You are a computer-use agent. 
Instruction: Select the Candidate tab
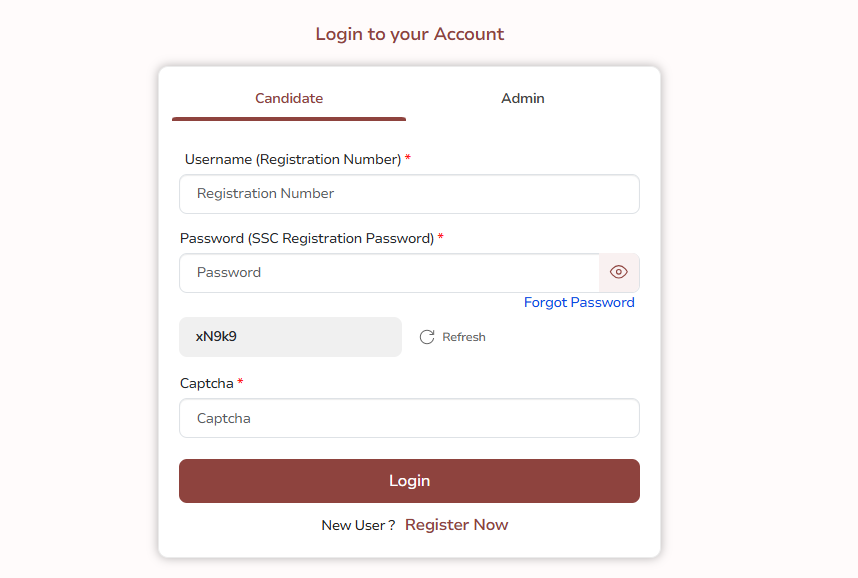[288, 98]
